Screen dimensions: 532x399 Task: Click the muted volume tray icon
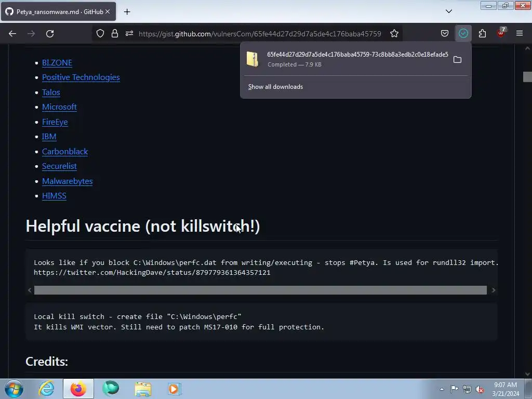pos(480,390)
